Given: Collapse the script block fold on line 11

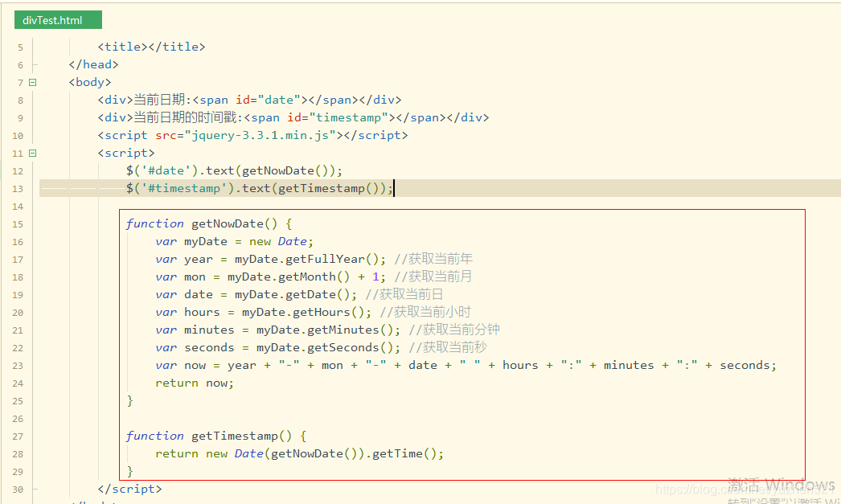Looking at the screenshot, I should click(x=33, y=154).
